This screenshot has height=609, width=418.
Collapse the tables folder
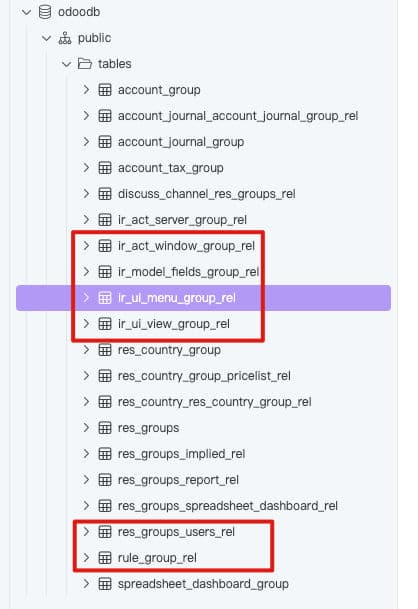pyautogui.click(x=66, y=64)
